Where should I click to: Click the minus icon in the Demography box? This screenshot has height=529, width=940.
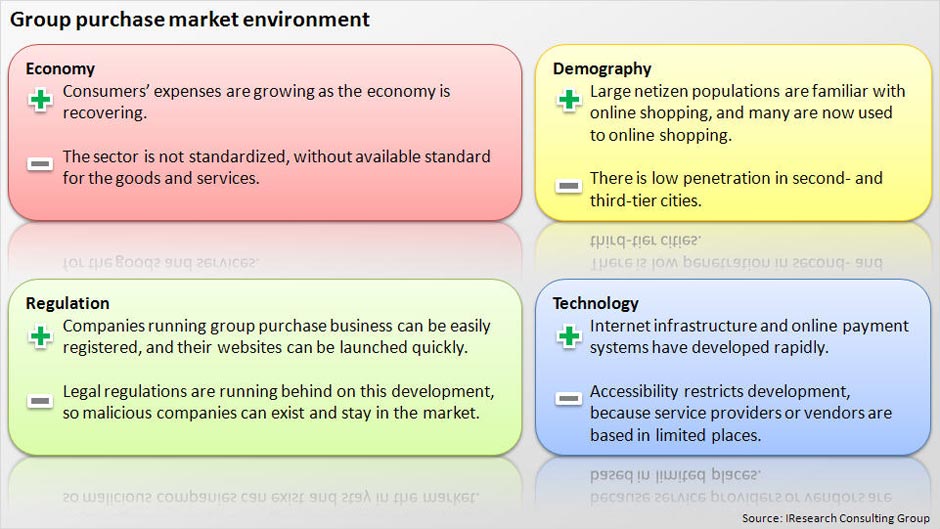[569, 185]
